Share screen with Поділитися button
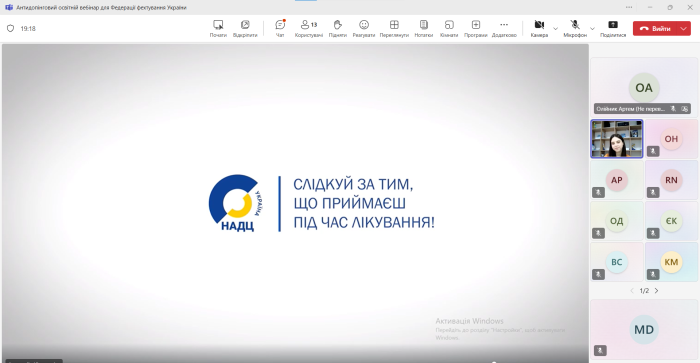700x363 pixels. [613, 29]
